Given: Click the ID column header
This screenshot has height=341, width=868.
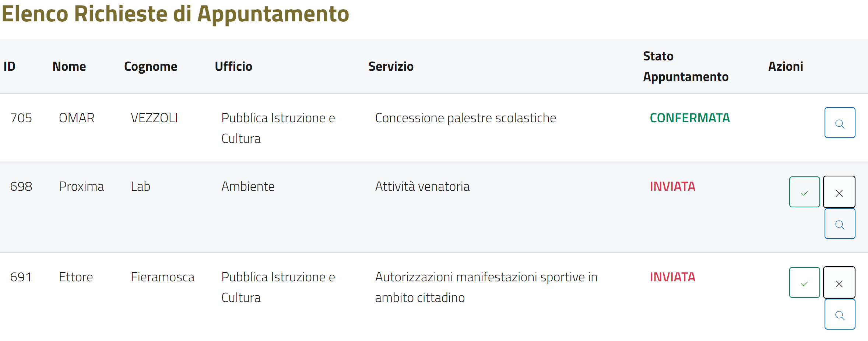Looking at the screenshot, I should [10, 66].
